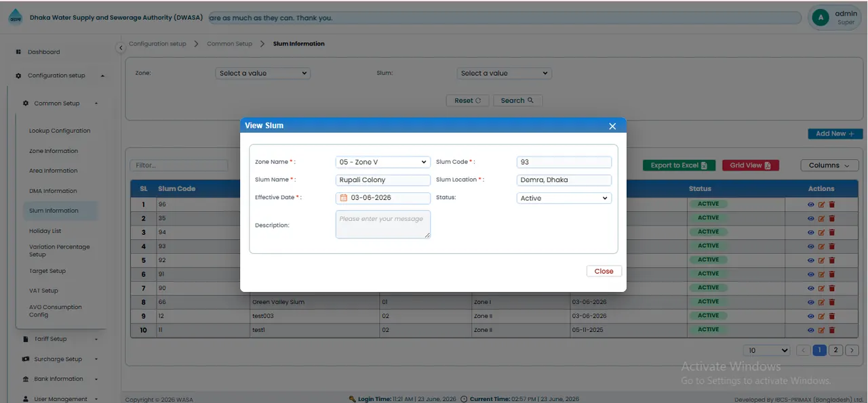Image resolution: width=868 pixels, height=403 pixels.
Task: Open the Columns dropdown
Action: click(829, 165)
